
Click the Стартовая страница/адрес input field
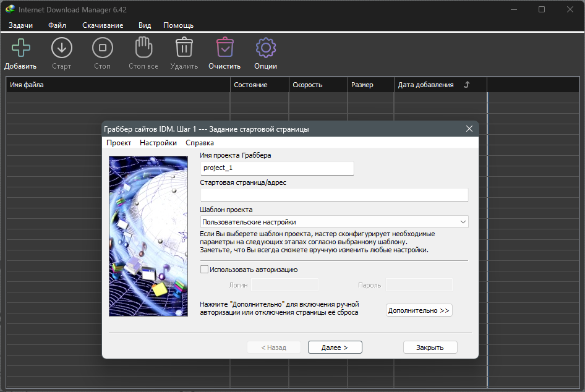tap(334, 195)
